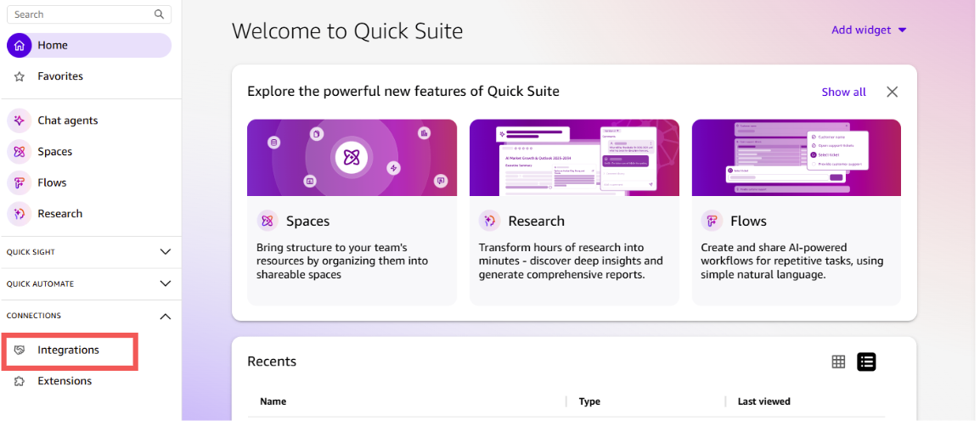Click the Flows icon in sidebar

click(x=20, y=183)
